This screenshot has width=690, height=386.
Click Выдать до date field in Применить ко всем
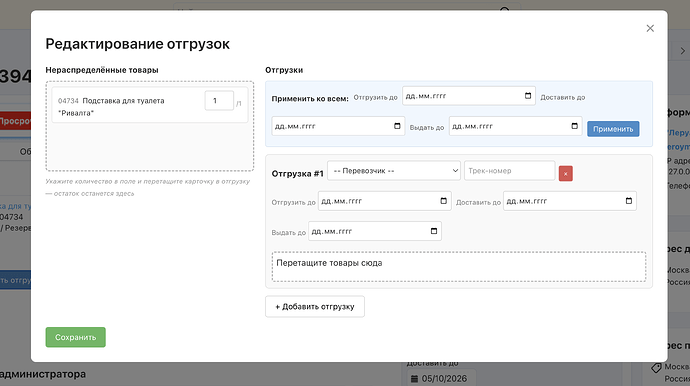(x=515, y=126)
